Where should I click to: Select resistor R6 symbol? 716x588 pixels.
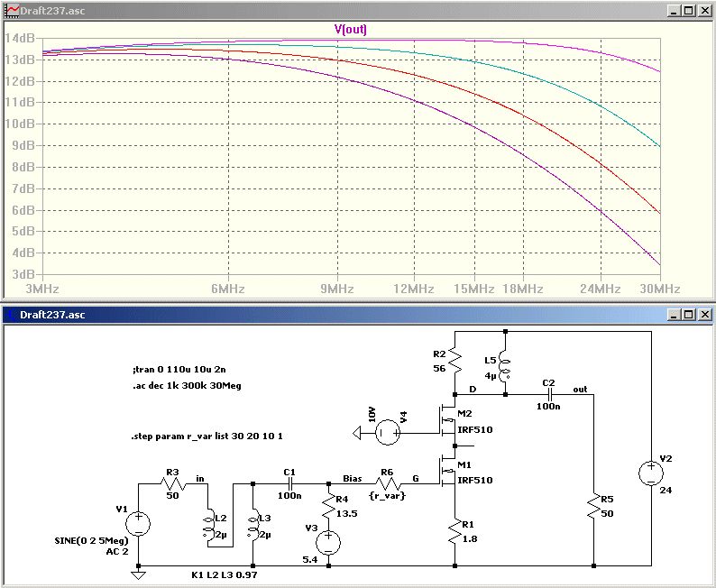[388, 484]
